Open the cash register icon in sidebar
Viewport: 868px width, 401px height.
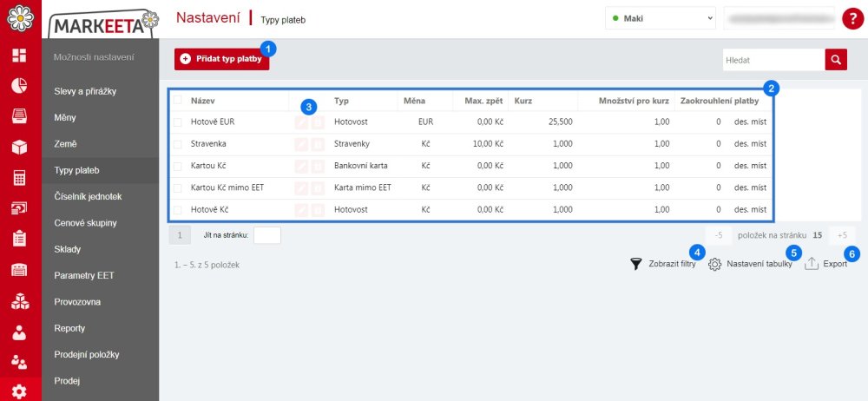tap(19, 270)
